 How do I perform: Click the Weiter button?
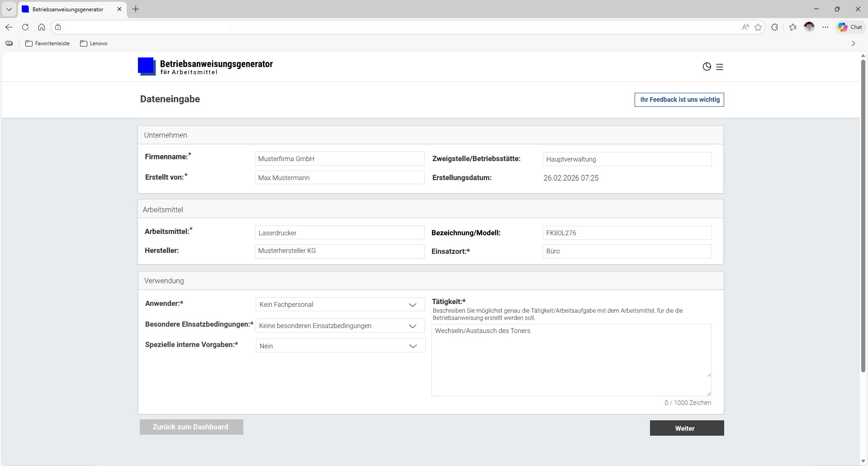(x=686, y=428)
